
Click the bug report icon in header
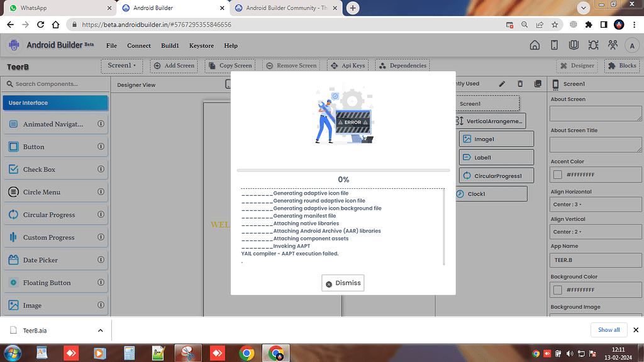[x=593, y=45]
